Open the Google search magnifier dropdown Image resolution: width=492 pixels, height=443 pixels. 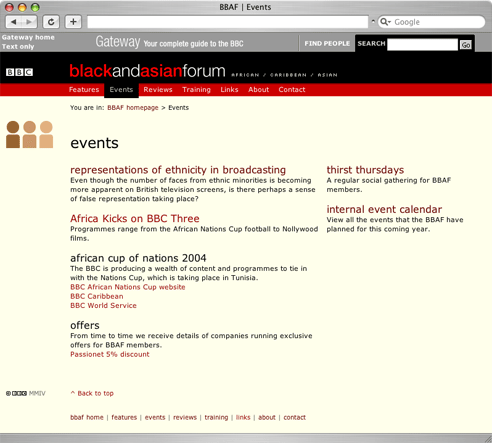click(x=385, y=22)
